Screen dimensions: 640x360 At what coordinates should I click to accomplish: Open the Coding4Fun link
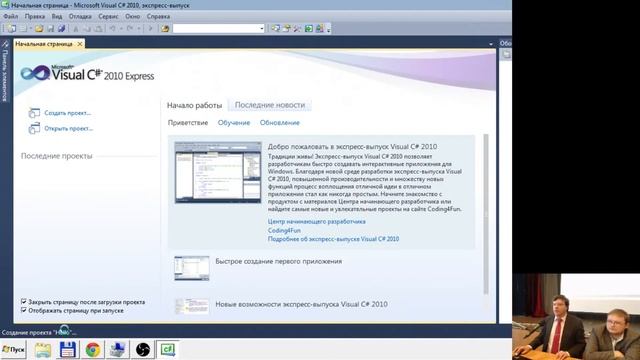[x=284, y=230]
